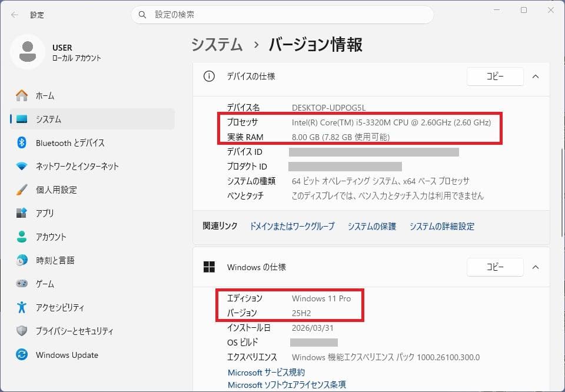
Task: Open ドメインまたはワークグループ link
Action: (292, 227)
